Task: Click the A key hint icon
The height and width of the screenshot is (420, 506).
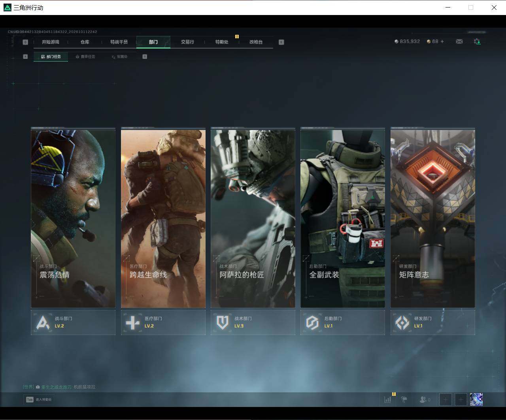Action: (25, 57)
